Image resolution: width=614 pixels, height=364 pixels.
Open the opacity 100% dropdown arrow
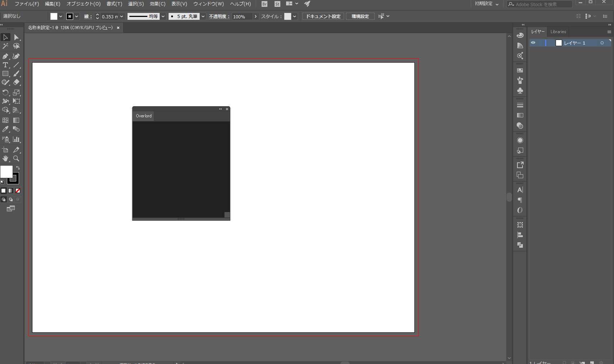pyautogui.click(x=255, y=17)
